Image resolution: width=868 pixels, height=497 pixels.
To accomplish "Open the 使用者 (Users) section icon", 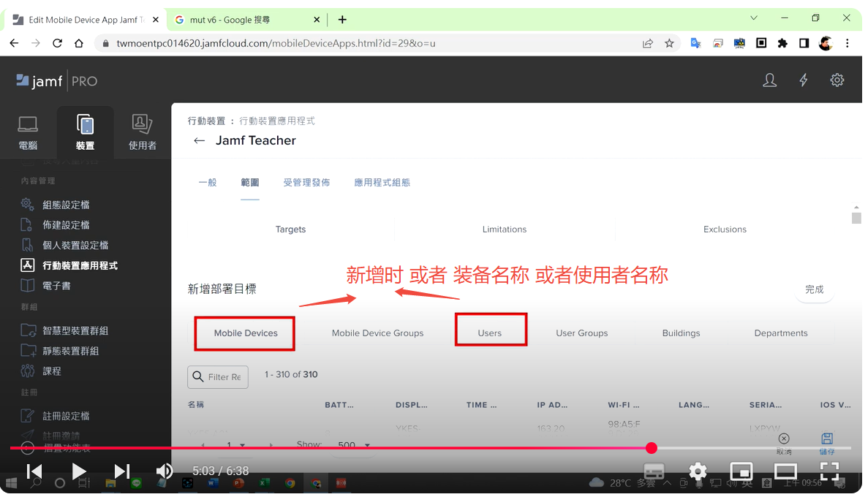I will (143, 133).
